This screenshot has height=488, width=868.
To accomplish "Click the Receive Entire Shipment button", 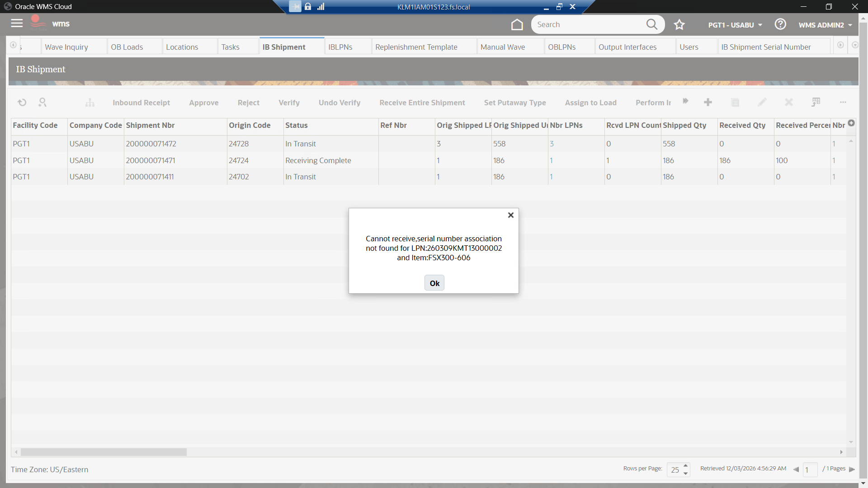I will 422,103.
